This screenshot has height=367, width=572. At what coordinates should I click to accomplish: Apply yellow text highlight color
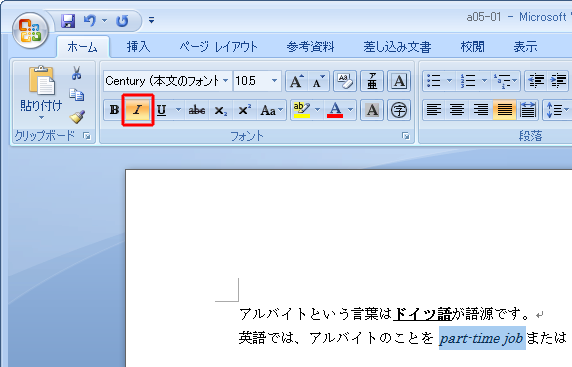click(x=302, y=110)
